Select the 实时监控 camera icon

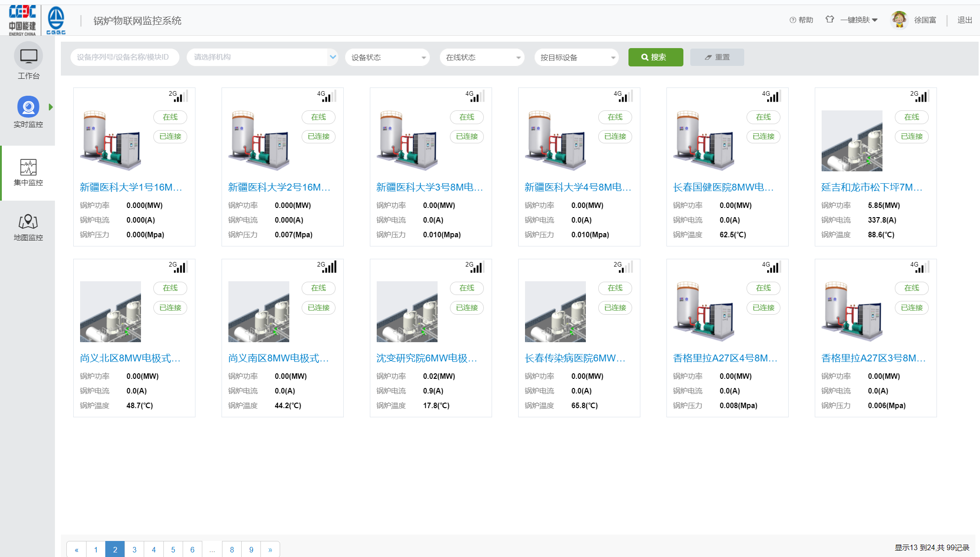(28, 107)
